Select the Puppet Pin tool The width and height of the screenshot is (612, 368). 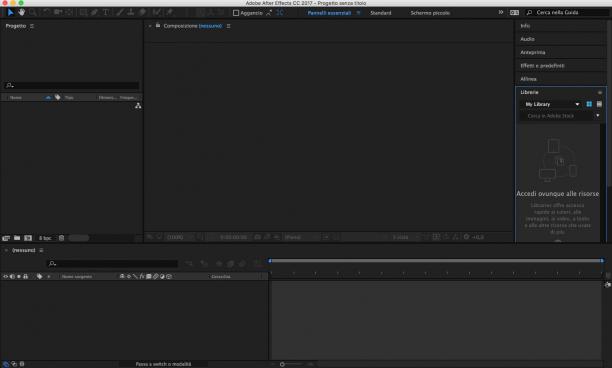coord(169,12)
